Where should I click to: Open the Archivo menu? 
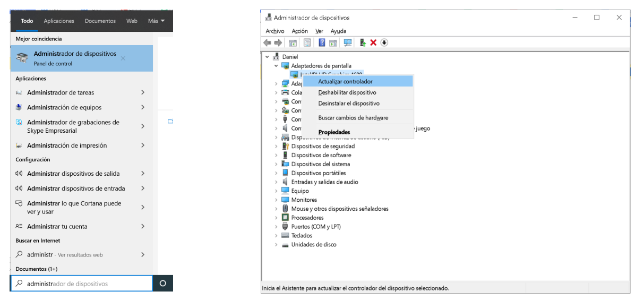coord(275,31)
